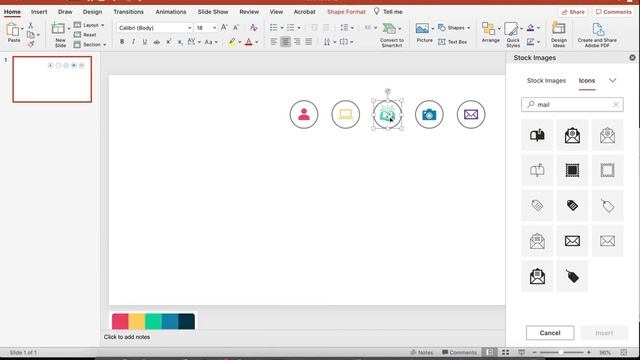Select the person icon on slide
This screenshot has width=640, height=360.
304,114
